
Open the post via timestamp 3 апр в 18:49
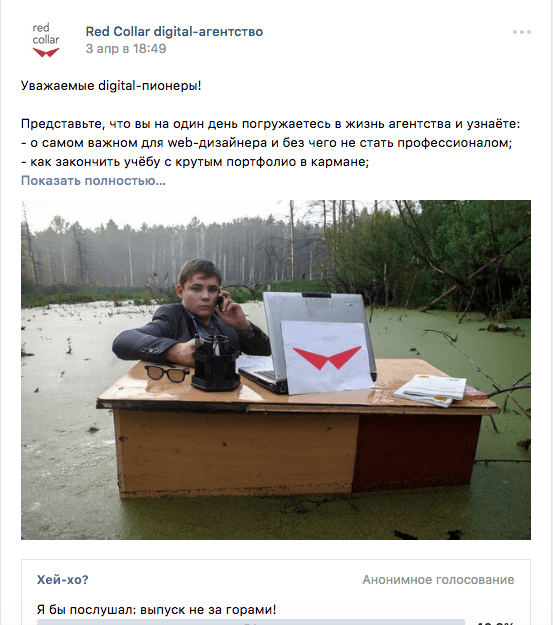point(126,49)
